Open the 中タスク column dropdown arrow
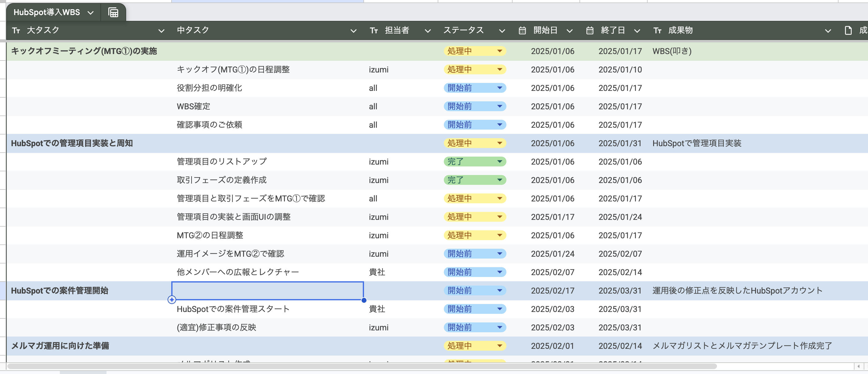Viewport: 868px width, 374px height. [354, 31]
